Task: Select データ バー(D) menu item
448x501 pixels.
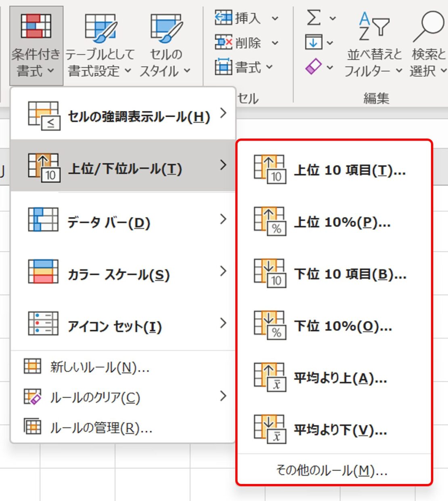Action: [x=123, y=219]
